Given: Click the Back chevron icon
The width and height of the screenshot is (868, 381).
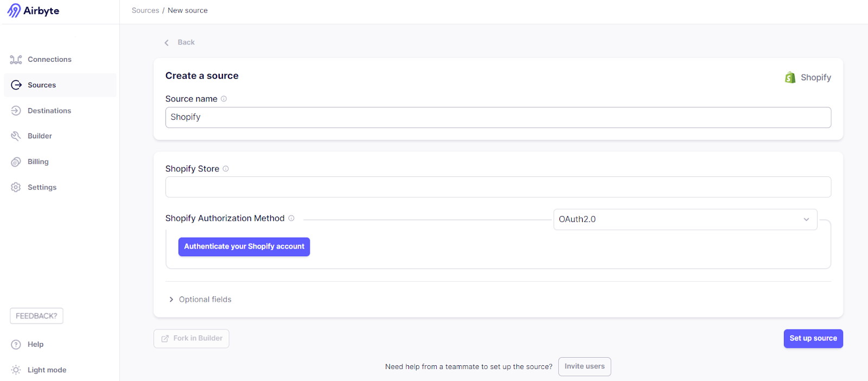Looking at the screenshot, I should (x=167, y=42).
